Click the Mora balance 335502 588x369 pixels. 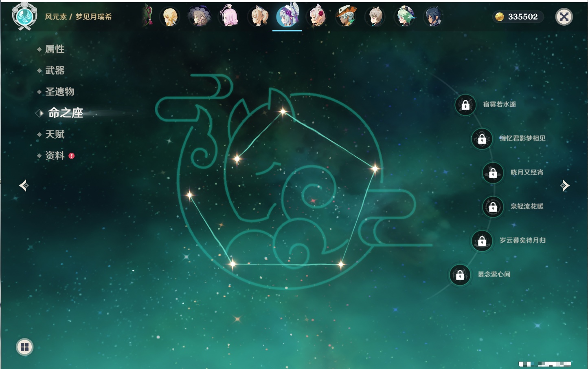pyautogui.click(x=517, y=17)
